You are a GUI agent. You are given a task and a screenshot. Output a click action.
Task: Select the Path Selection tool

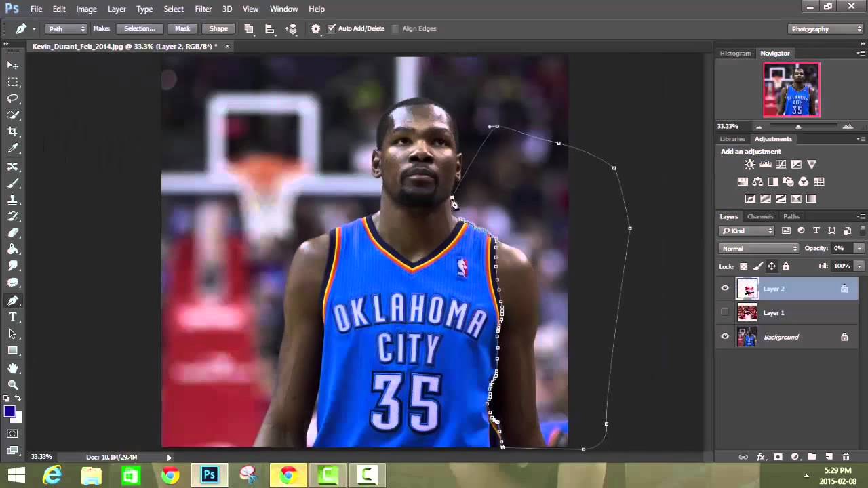[13, 333]
